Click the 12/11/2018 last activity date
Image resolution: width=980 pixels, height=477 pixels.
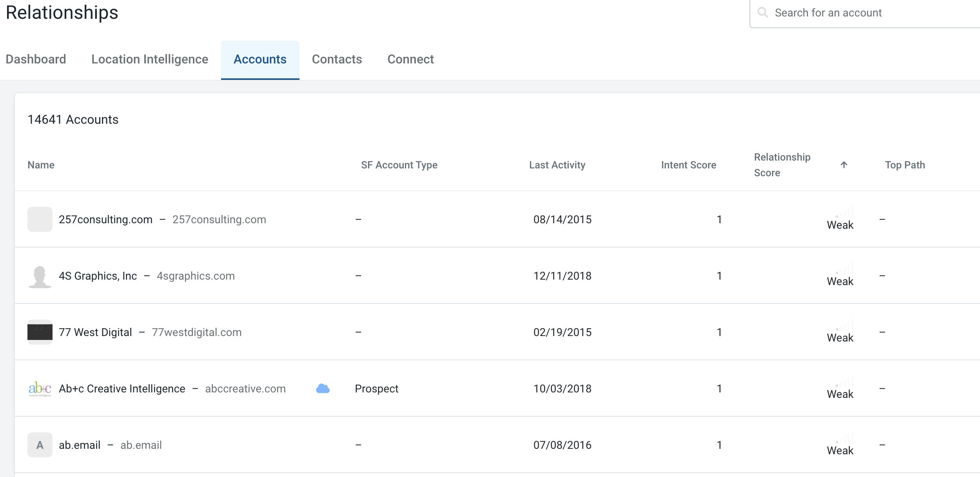(x=562, y=276)
